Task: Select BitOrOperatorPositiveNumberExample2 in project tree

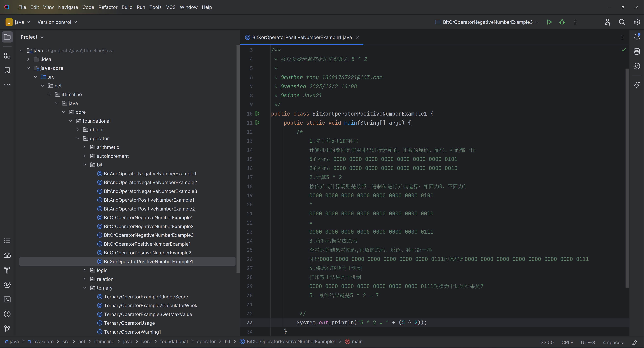Action: [x=148, y=253]
